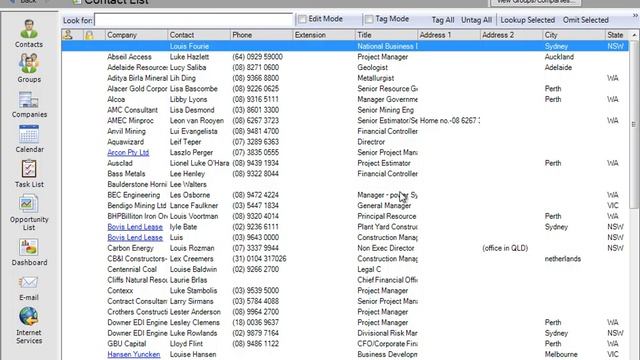Select contact Lesley Clemens

point(194,322)
